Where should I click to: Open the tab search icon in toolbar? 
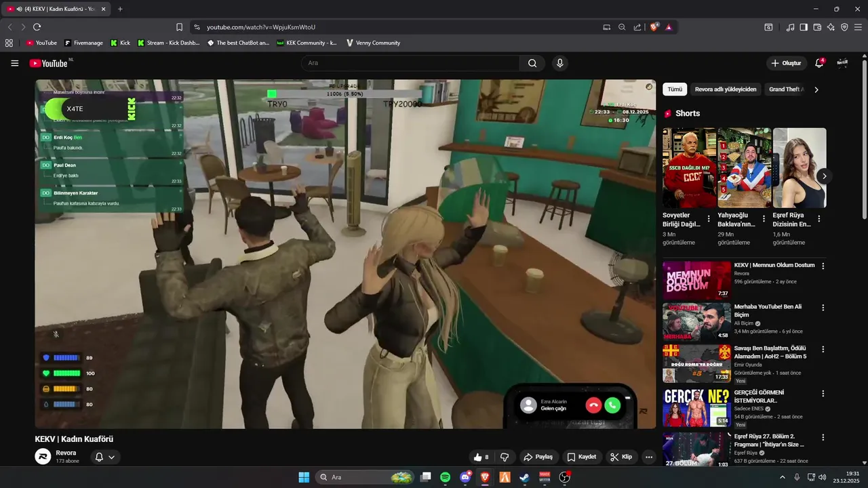point(768,27)
